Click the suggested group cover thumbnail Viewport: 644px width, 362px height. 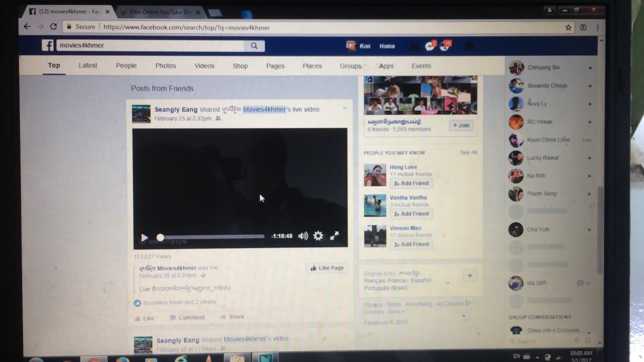pos(420,96)
